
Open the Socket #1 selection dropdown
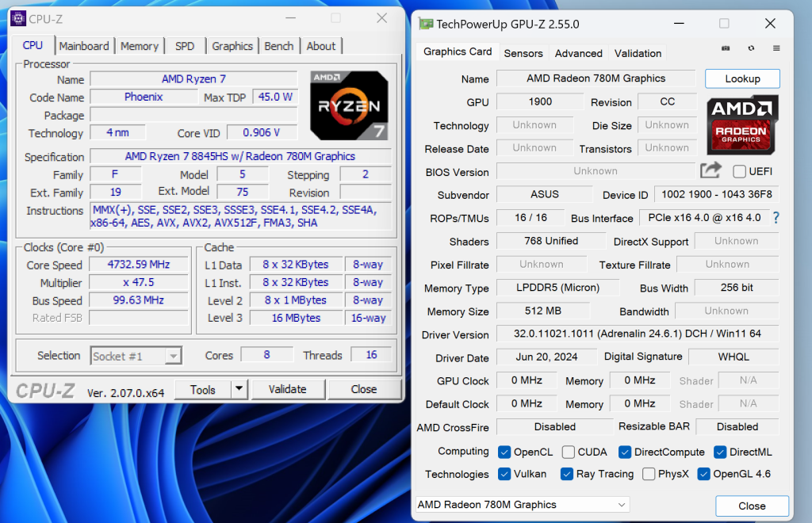(x=136, y=357)
